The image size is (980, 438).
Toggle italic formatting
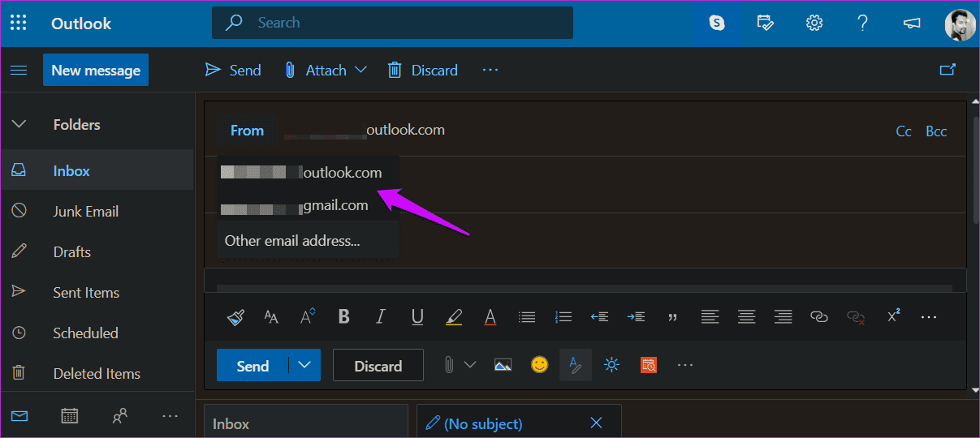(x=381, y=317)
